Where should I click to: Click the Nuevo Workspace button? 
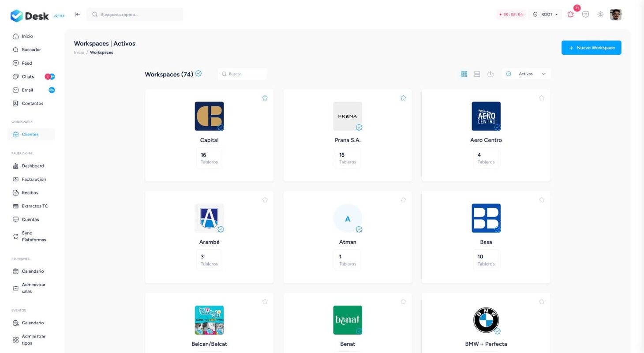coord(591,48)
